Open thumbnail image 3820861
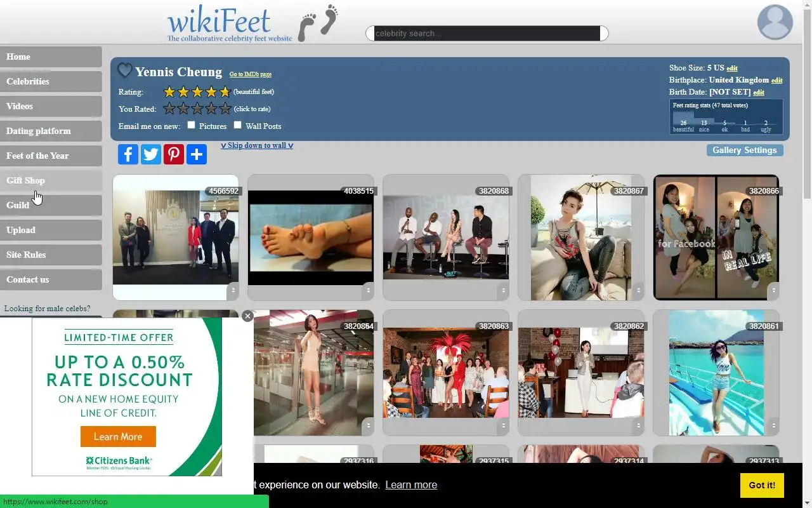 tap(716, 373)
